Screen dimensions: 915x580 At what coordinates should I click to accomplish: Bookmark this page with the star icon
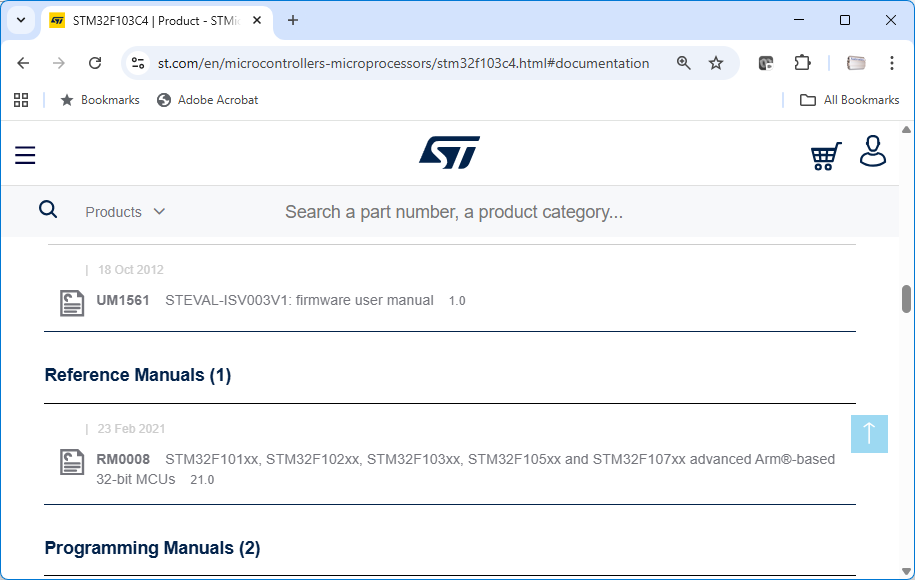716,63
